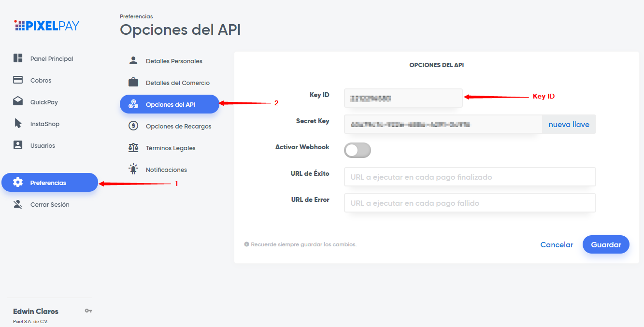The image size is (644, 327).
Task: Click the Recuerde siempre guardar los cambios note
Action: (x=303, y=244)
